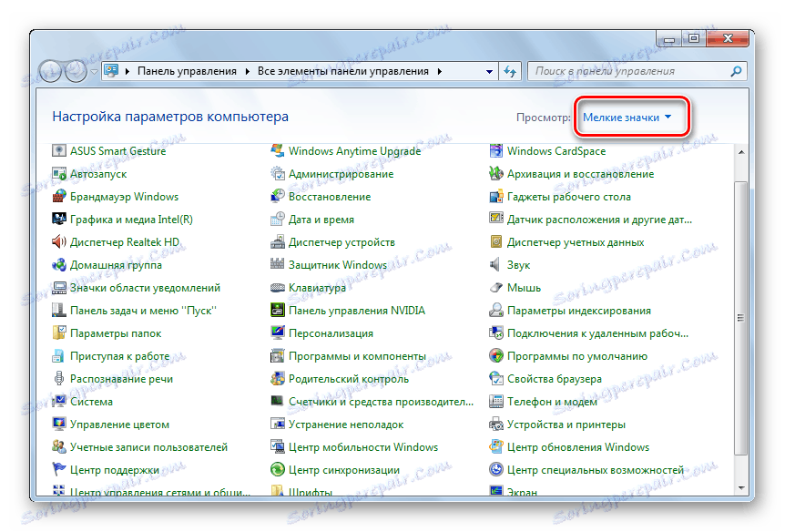785x532 pixels.
Task: Expand the address bar history dropdown arrow
Action: (489, 72)
